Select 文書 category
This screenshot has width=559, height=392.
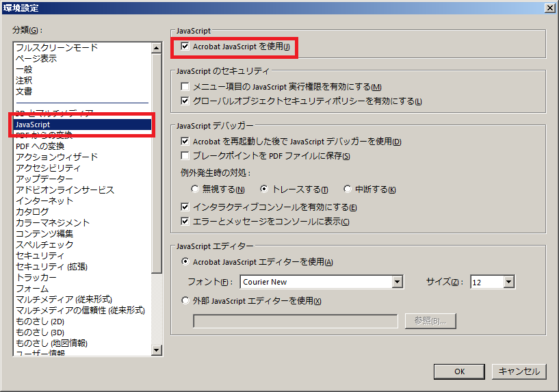coord(24,92)
